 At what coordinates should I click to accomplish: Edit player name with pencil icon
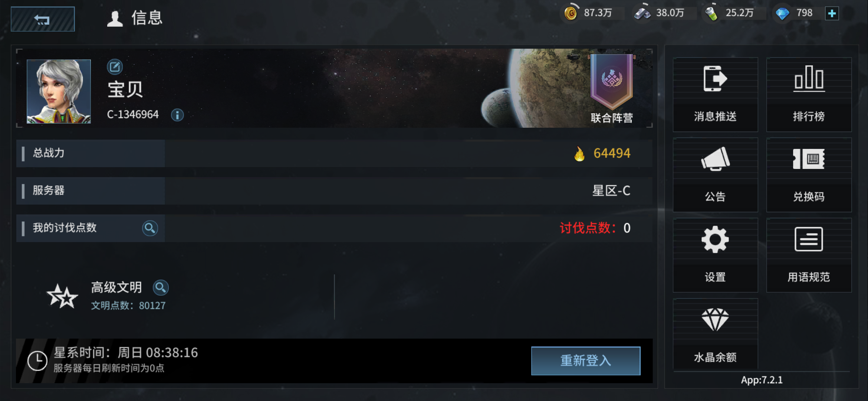tap(115, 67)
